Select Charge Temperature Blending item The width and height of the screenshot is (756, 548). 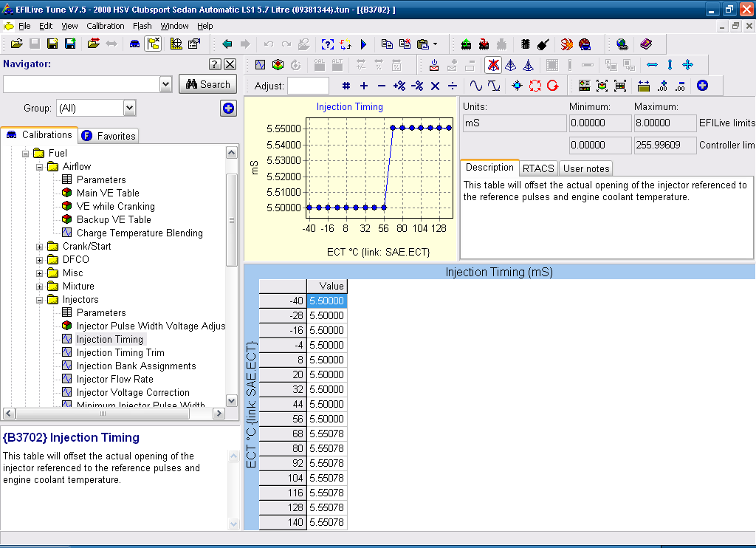[x=140, y=233]
